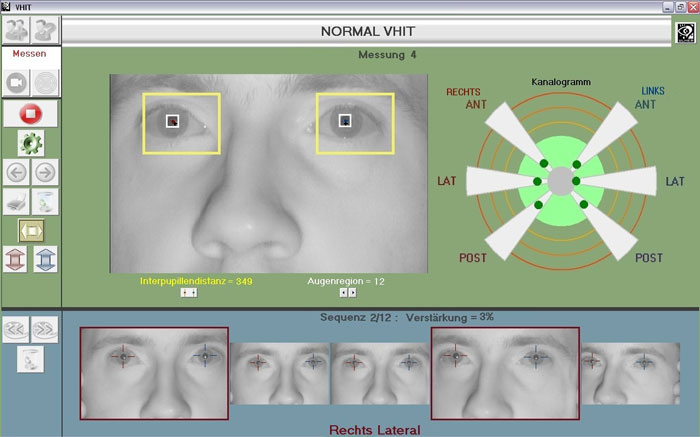Click the left arrow navigation button

coord(17,172)
